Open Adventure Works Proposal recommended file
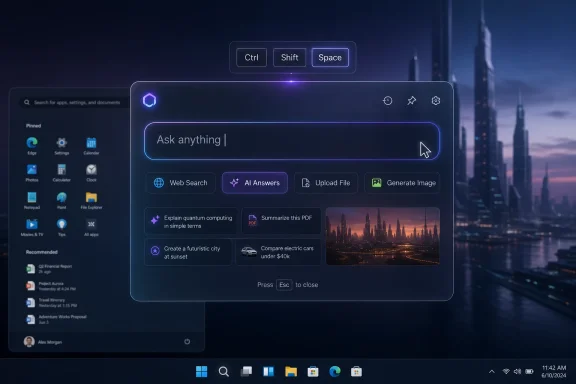 coord(57,319)
